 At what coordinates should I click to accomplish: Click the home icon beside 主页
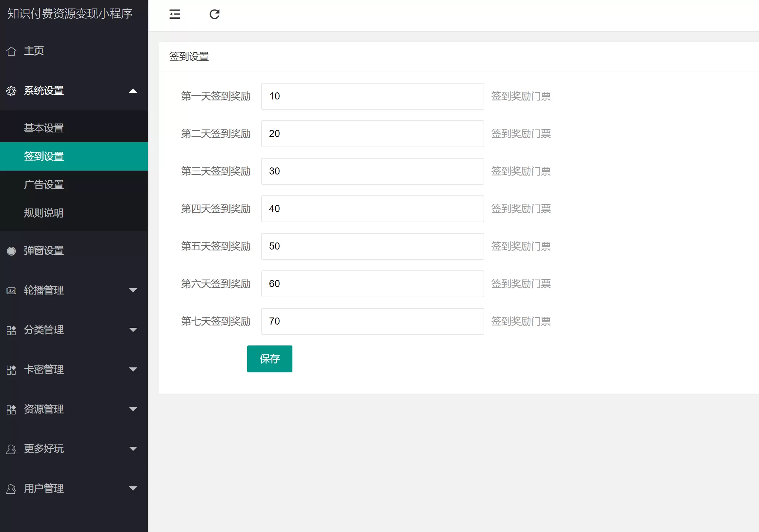pos(11,51)
